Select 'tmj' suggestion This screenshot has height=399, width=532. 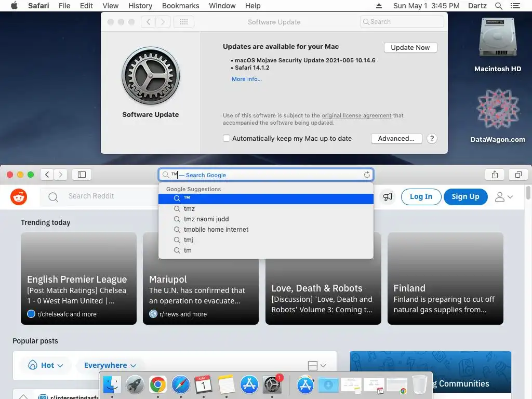[x=266, y=240]
